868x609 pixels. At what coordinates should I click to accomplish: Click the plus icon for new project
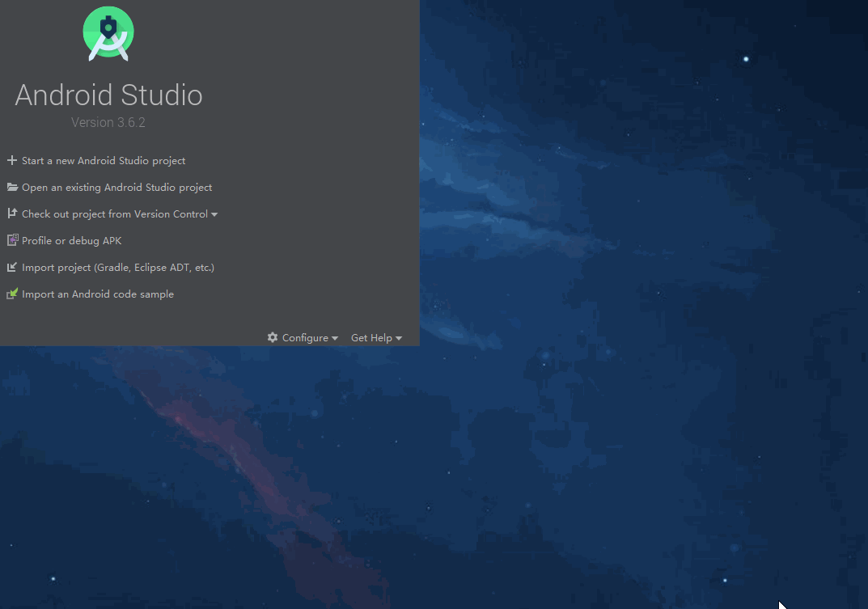point(11,161)
